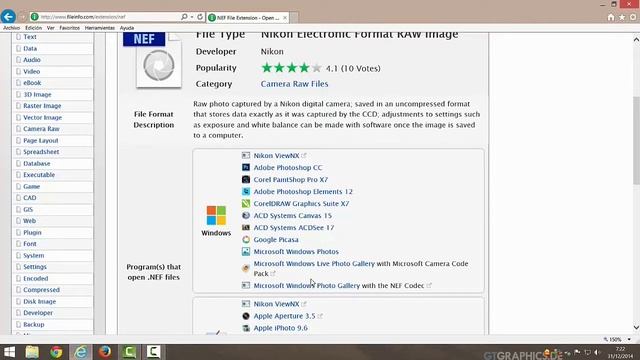
Task: Open the address bar search dropdown arrow
Action: click(x=191, y=17)
